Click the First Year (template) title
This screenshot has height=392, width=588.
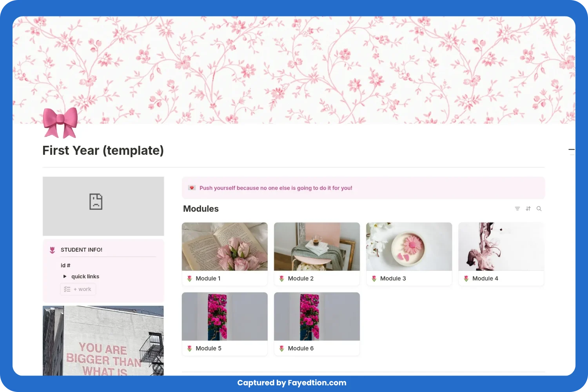click(x=103, y=151)
